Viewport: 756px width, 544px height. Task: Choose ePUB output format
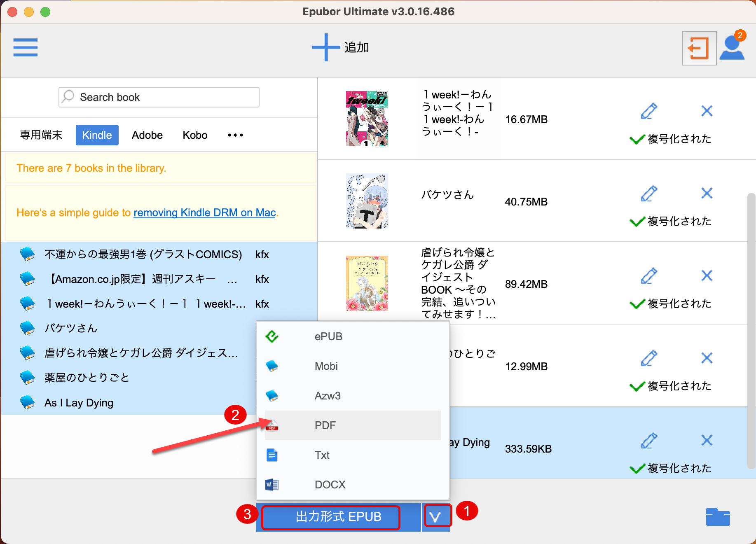click(353, 336)
